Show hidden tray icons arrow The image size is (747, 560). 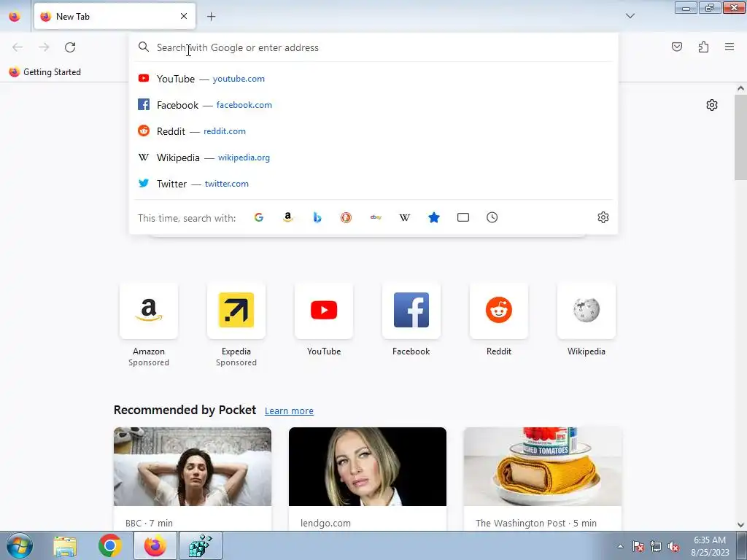point(620,546)
